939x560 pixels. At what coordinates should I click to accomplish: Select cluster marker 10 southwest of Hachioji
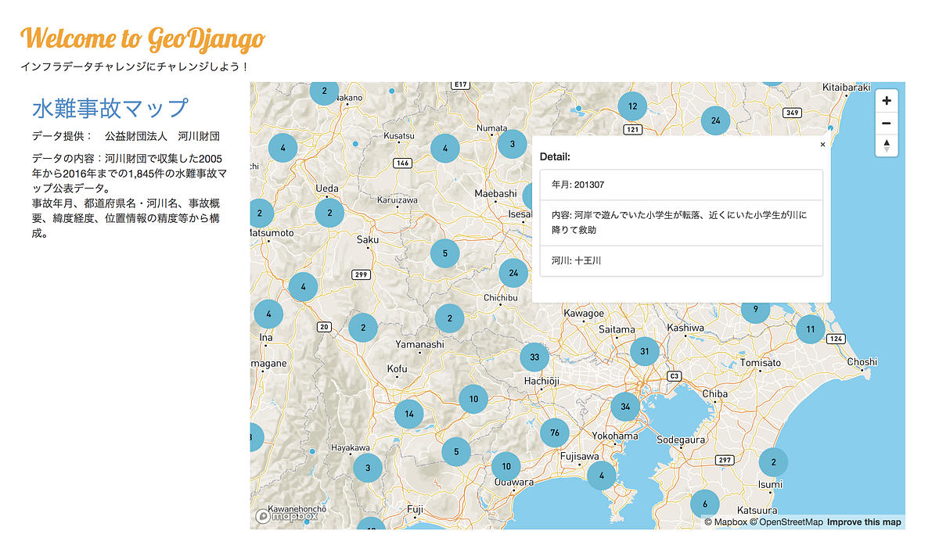(473, 399)
